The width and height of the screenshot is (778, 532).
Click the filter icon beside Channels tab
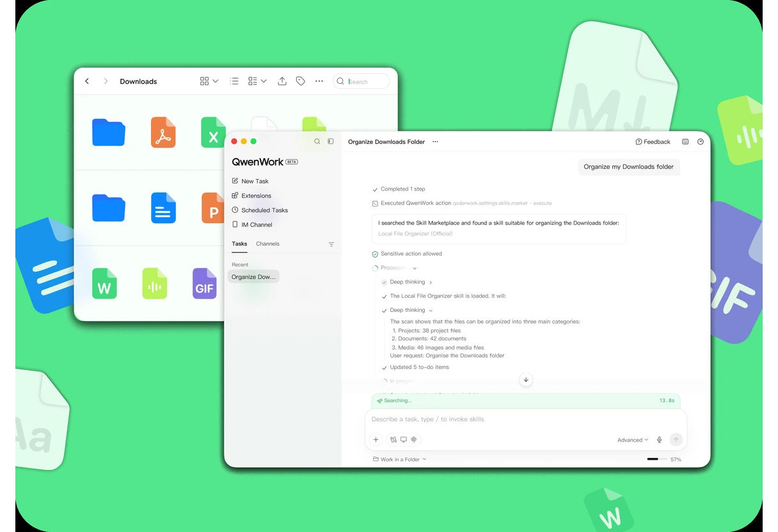331,244
